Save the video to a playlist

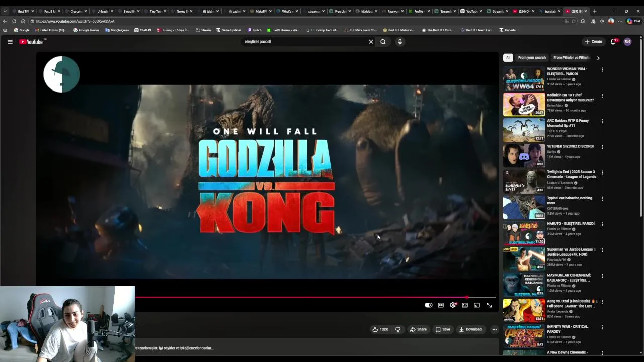tap(443, 329)
